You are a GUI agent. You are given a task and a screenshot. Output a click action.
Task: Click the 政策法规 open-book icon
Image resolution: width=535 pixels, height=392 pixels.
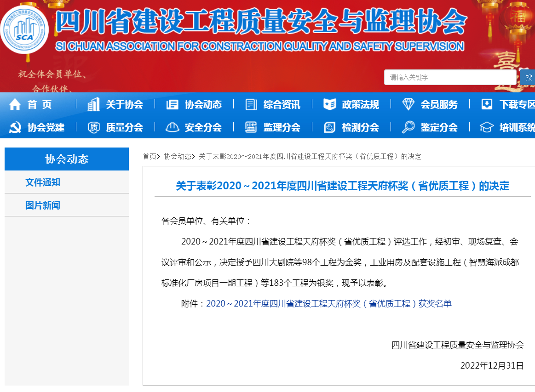329,104
